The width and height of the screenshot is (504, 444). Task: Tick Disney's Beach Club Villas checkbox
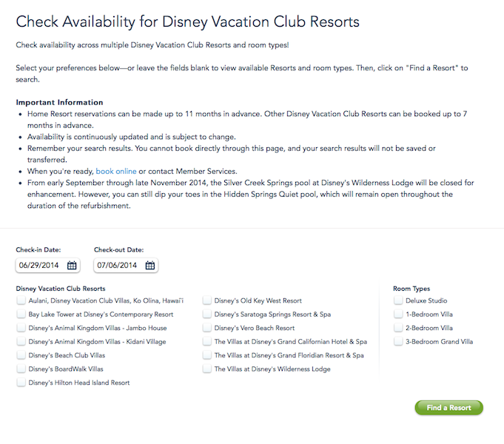pyautogui.click(x=21, y=355)
